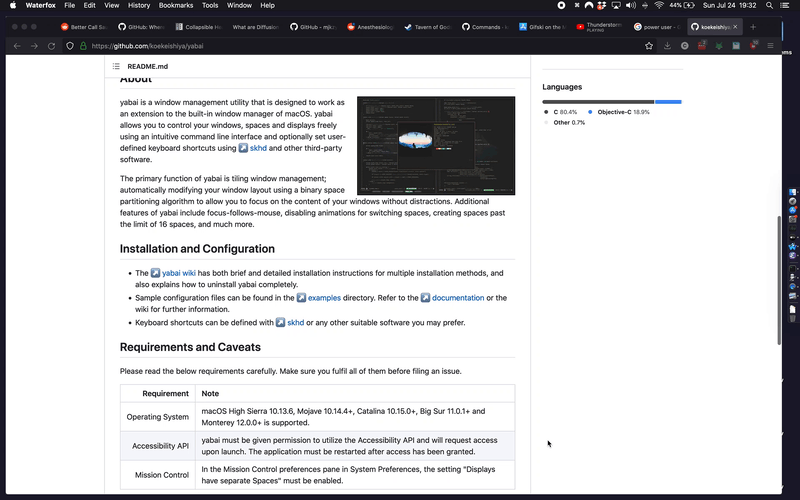The width and height of the screenshot is (800, 500).
Task: Open the volume control in the menu bar
Action: 631,5
